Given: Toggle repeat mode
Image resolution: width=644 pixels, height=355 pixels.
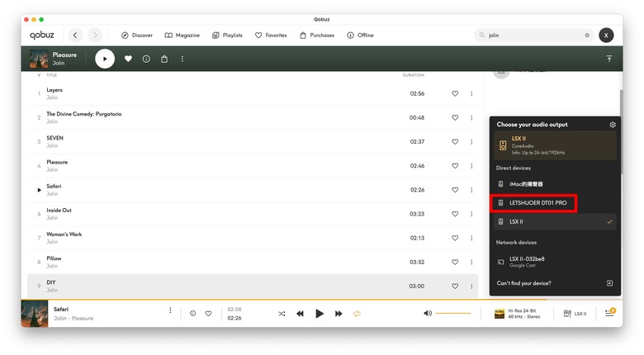Looking at the screenshot, I should 357,314.
